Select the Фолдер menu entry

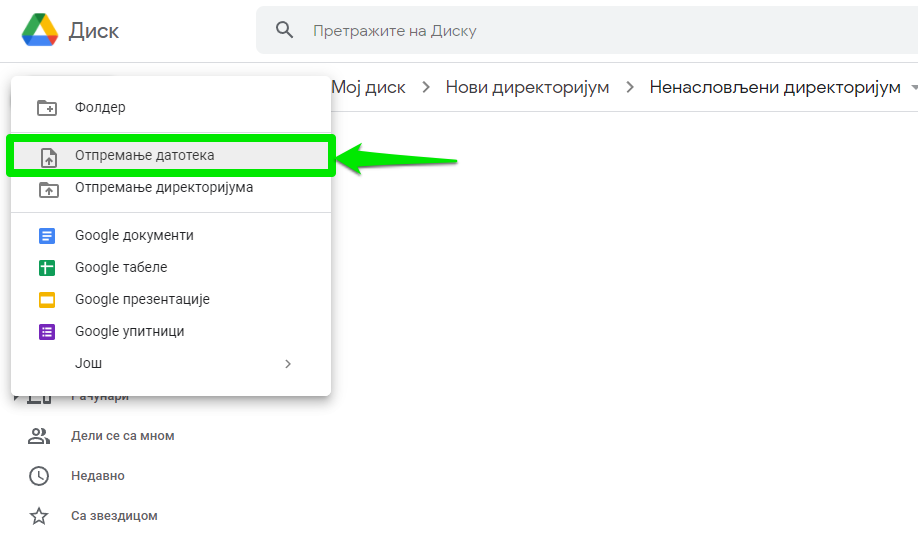tap(171, 107)
